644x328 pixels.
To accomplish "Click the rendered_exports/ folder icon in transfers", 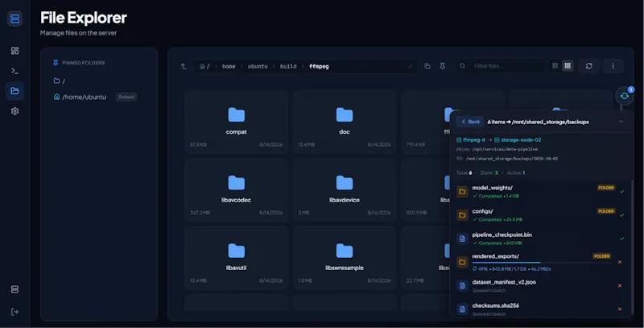I will [x=462, y=262].
